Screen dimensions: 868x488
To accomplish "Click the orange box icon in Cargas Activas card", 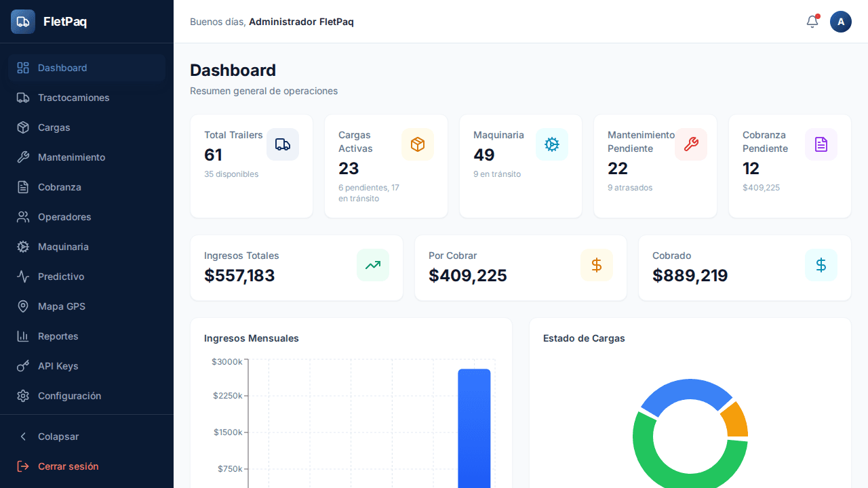I will coord(418,144).
